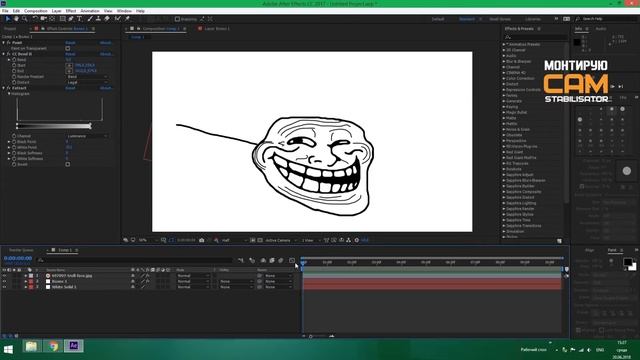Toggle Shy layers switch in timeline header
The width and height of the screenshot is (640, 360).
pyautogui.click(x=263, y=260)
